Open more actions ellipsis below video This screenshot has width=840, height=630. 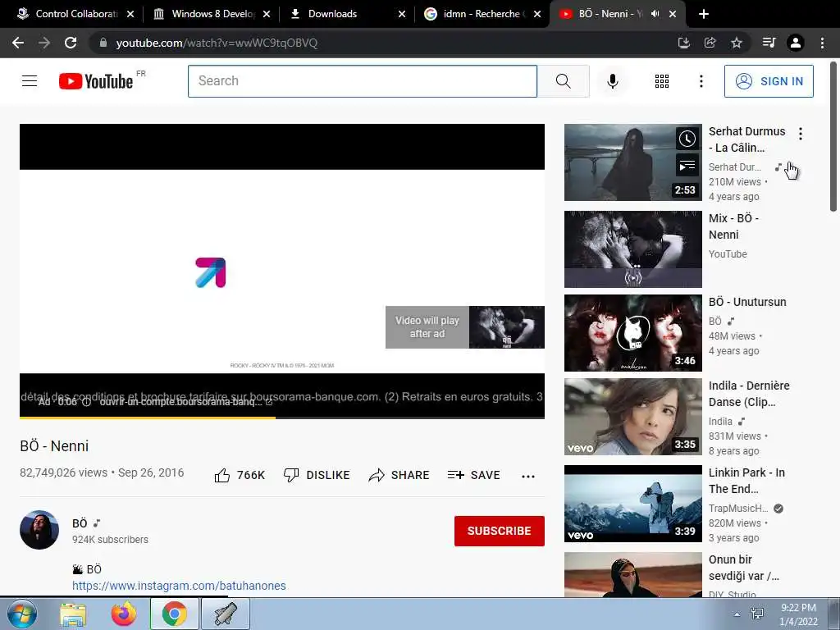tap(528, 477)
